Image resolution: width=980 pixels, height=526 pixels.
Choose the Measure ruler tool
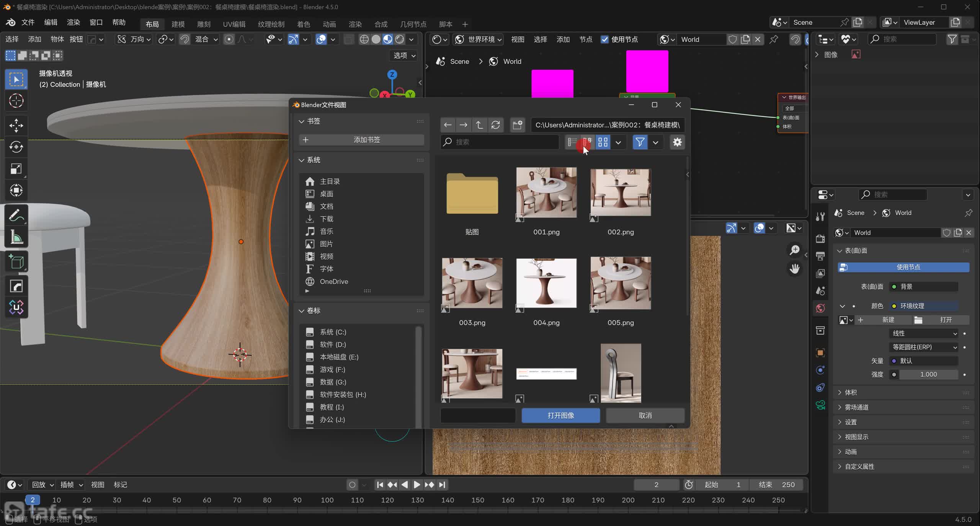tap(16, 237)
